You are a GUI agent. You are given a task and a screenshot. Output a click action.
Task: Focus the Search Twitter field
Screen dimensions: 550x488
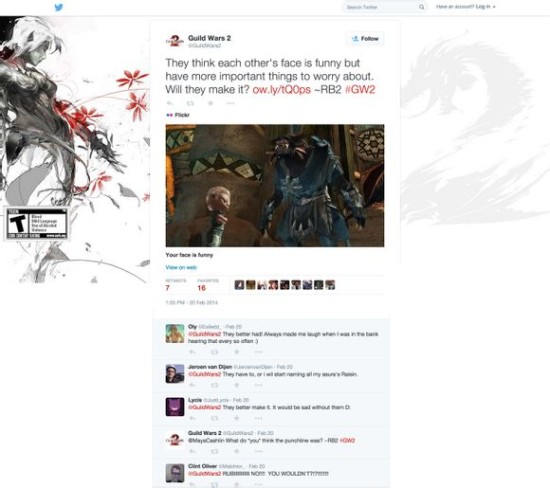click(381, 7)
